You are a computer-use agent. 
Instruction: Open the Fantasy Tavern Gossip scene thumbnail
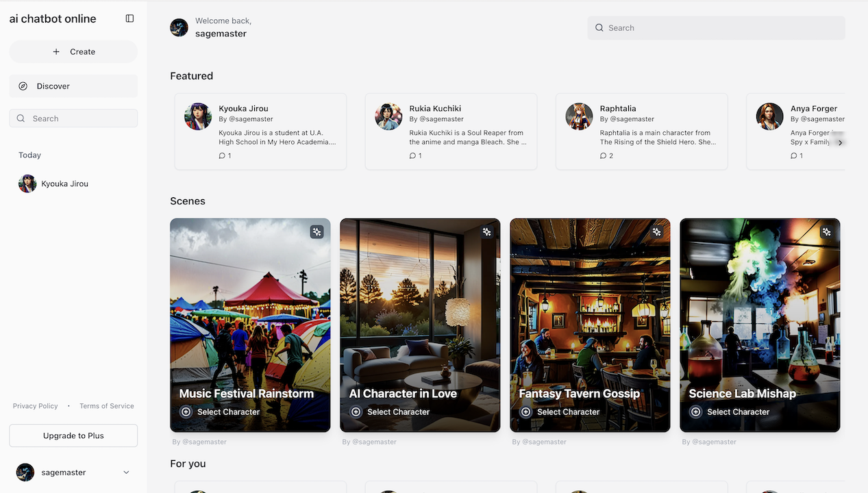tap(590, 308)
